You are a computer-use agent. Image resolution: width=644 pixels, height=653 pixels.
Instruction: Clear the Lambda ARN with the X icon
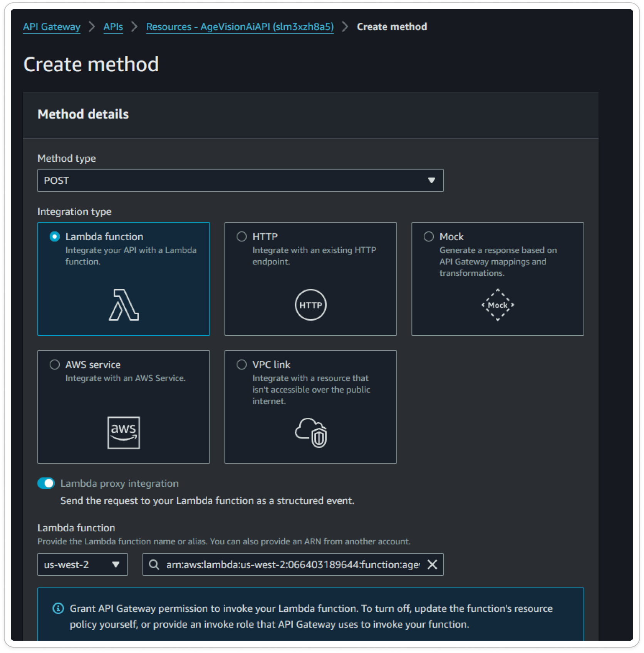click(432, 564)
